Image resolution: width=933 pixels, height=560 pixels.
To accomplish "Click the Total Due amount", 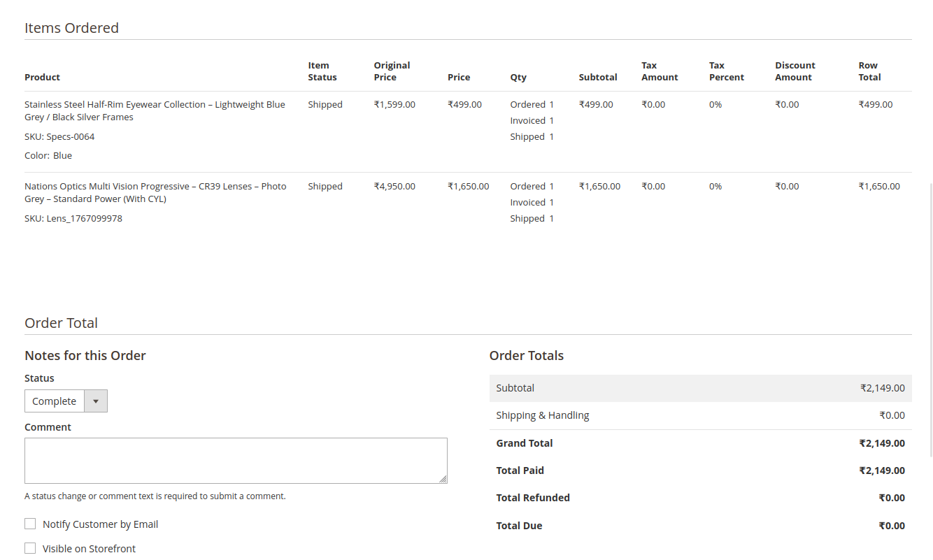I will point(892,526).
